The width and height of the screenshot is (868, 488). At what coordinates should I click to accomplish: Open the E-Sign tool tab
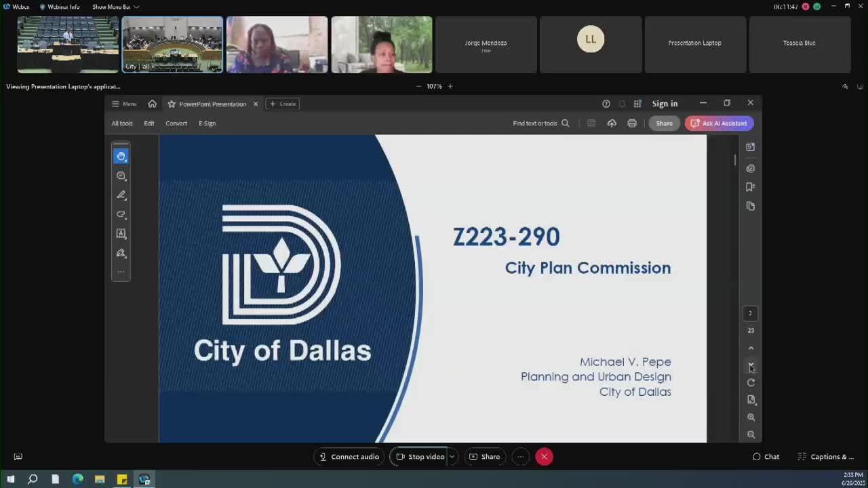click(x=207, y=123)
